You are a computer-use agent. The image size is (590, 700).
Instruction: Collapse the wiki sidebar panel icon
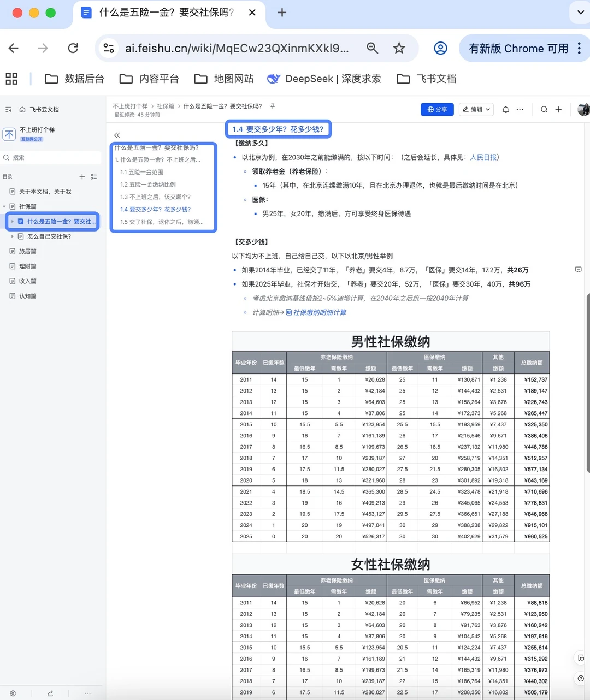point(8,109)
